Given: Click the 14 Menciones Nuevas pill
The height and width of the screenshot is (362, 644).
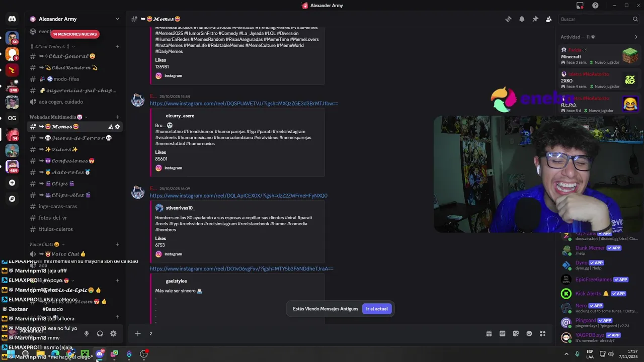Looking at the screenshot, I should click(75, 34).
